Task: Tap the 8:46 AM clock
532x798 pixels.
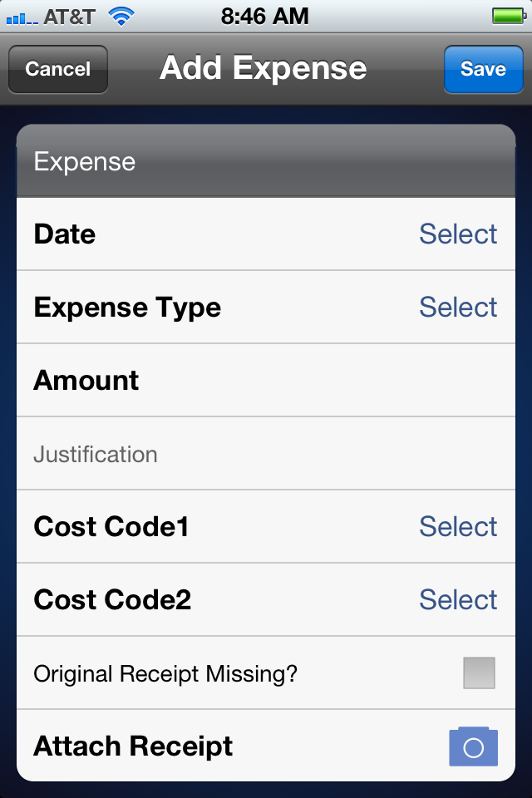Action: pos(264,17)
